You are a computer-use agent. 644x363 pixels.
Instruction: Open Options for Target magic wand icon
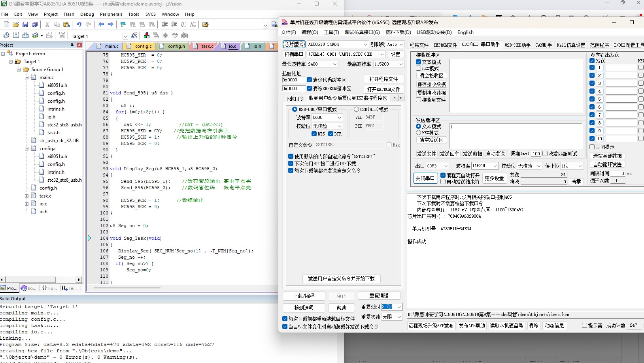pyautogui.click(x=134, y=36)
